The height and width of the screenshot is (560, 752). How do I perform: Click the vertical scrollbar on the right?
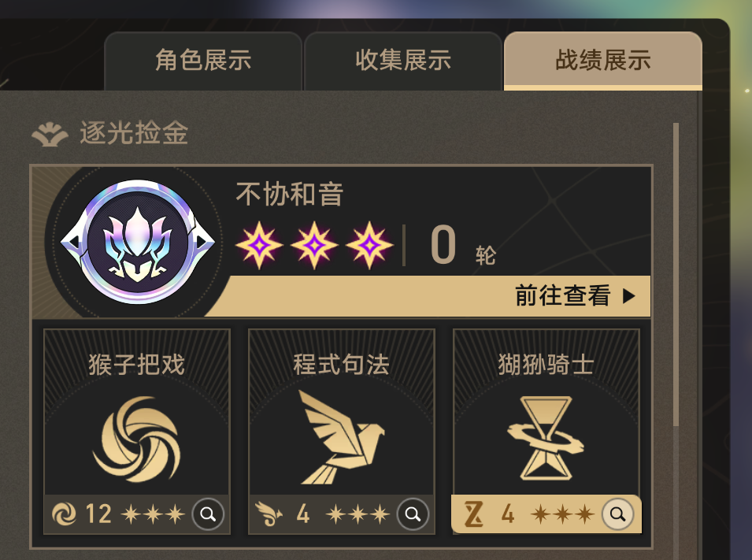click(x=676, y=274)
